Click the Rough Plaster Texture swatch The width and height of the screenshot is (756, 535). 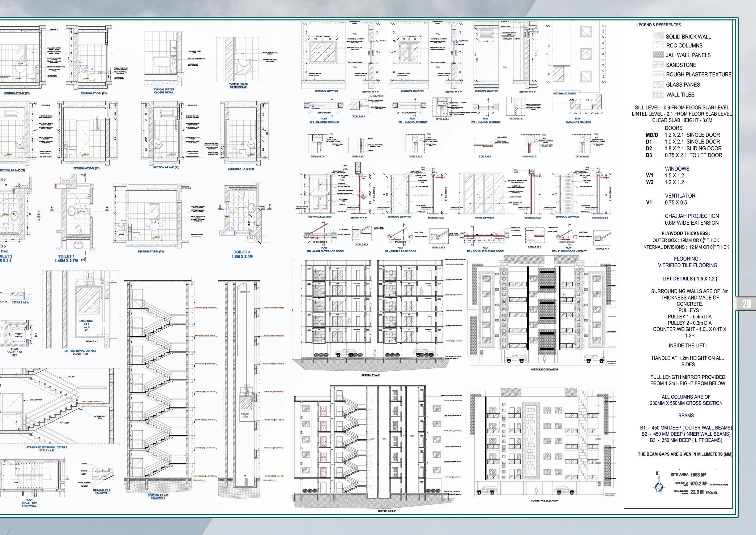point(658,75)
